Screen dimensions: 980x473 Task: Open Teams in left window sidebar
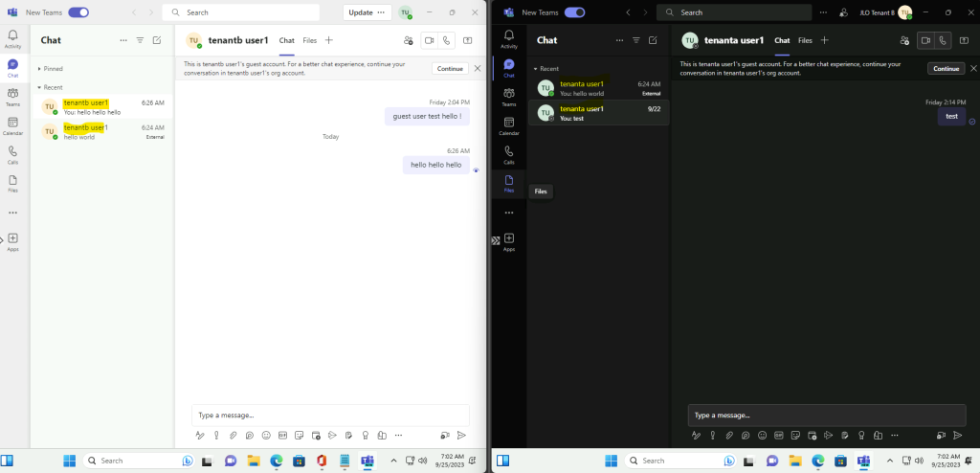[x=12, y=97]
